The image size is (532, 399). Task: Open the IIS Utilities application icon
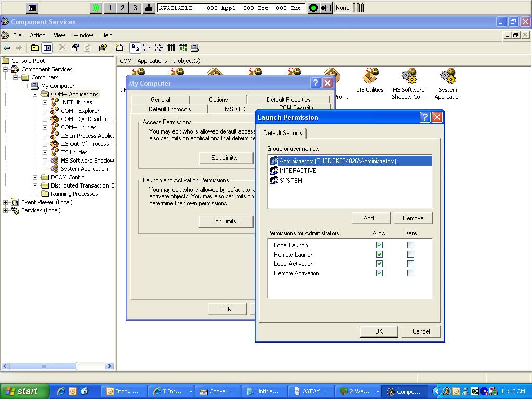point(370,81)
